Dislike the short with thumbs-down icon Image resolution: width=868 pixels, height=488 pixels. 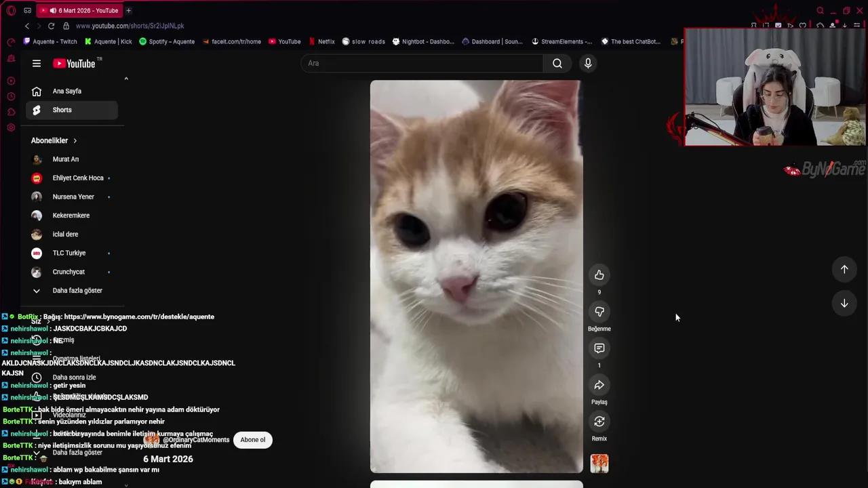(599, 311)
